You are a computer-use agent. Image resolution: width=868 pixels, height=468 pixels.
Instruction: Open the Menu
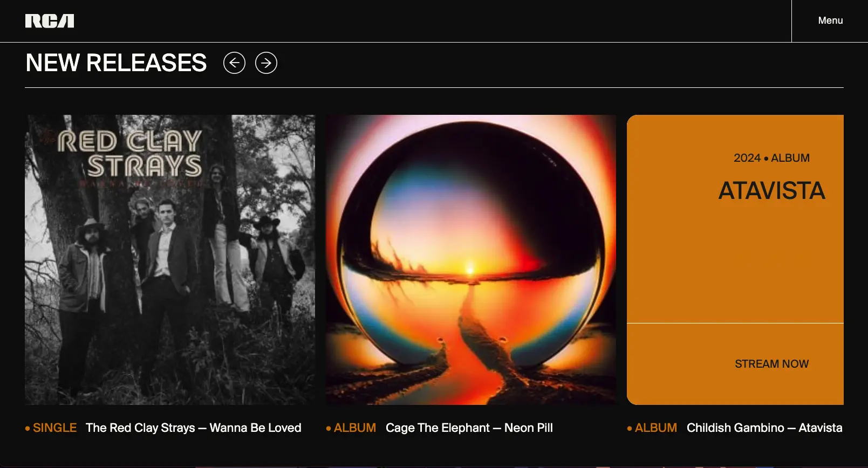tap(830, 20)
